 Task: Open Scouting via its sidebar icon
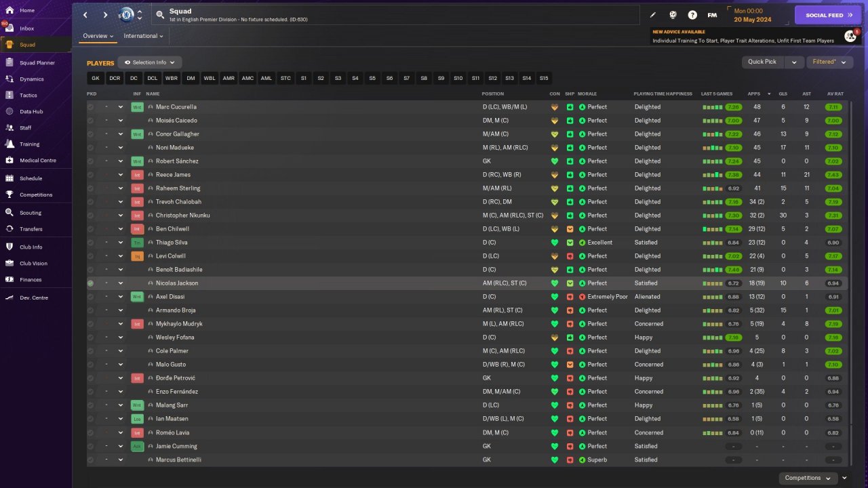pyautogui.click(x=9, y=212)
